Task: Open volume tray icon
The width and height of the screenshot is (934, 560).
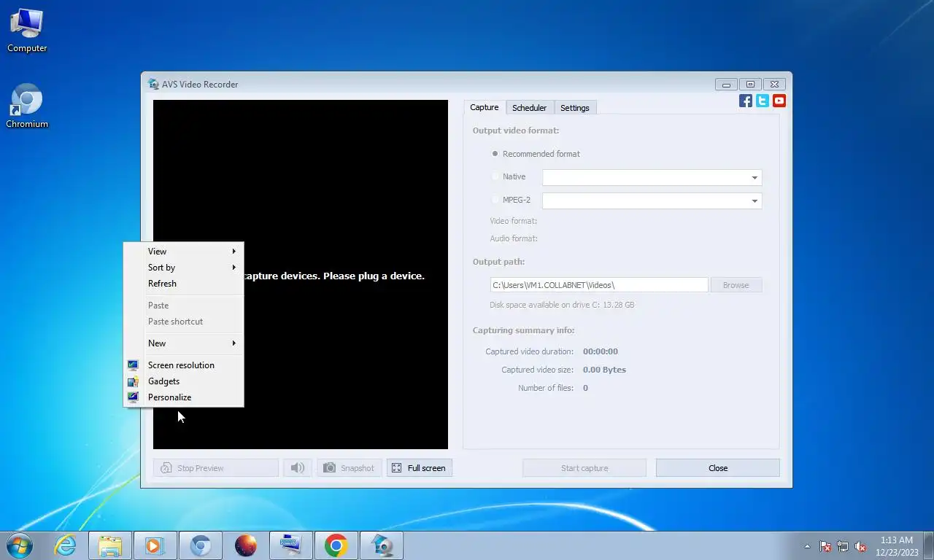Action: click(860, 546)
